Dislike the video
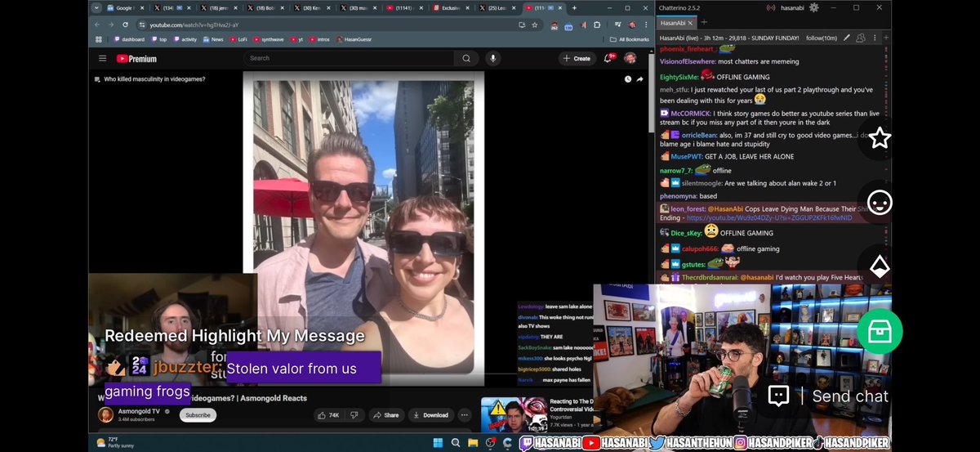 [x=354, y=414]
